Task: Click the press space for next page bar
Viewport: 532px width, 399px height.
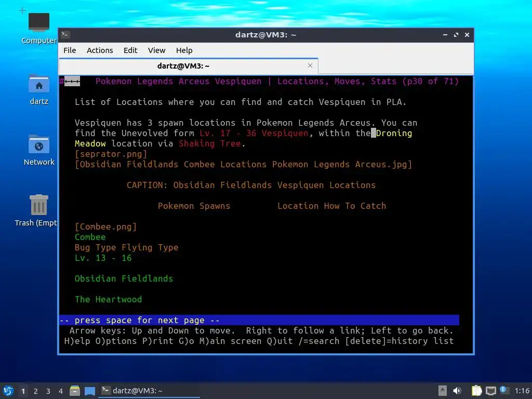Action: pos(259,320)
